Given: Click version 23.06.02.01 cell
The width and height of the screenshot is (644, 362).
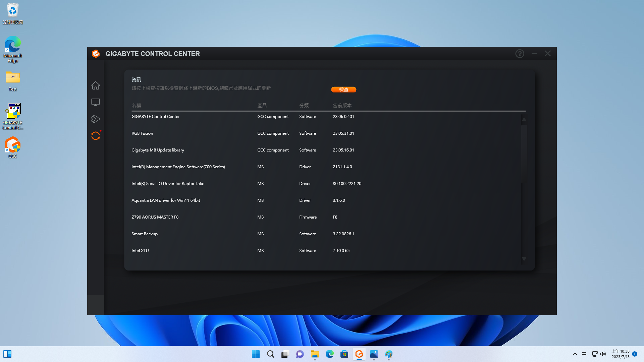Looking at the screenshot, I should (x=343, y=117).
